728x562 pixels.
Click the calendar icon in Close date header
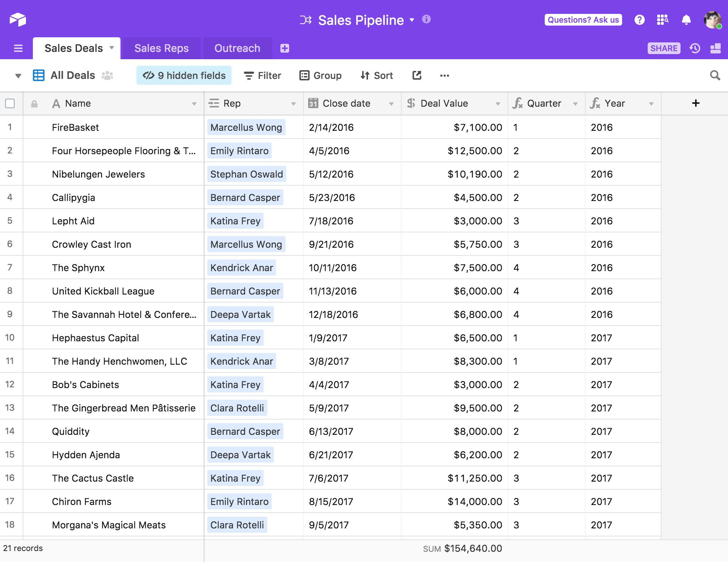click(313, 103)
